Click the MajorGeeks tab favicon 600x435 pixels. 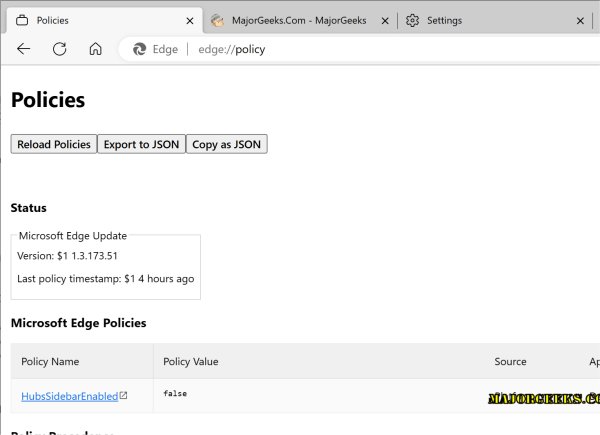coord(217,20)
